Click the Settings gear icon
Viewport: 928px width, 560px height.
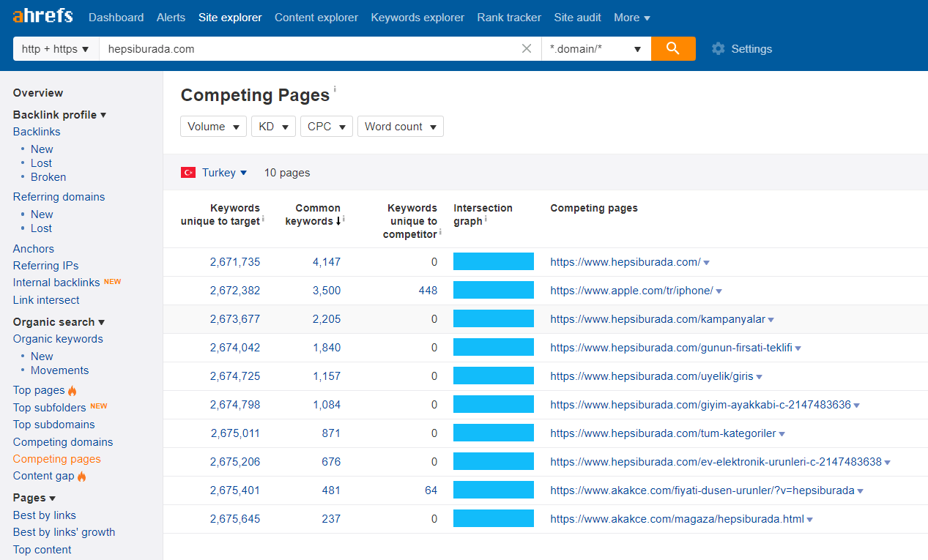pos(719,49)
